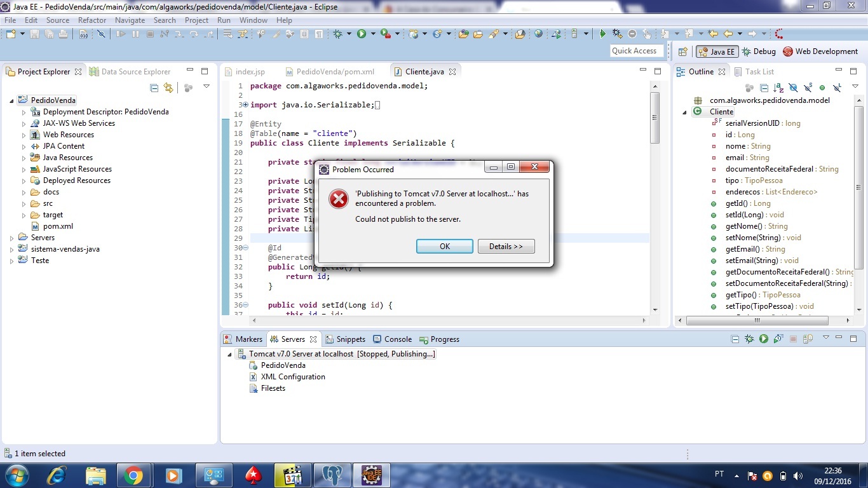Viewport: 868px width, 488px height.
Task: Expand the Servers project node
Action: click(11, 238)
